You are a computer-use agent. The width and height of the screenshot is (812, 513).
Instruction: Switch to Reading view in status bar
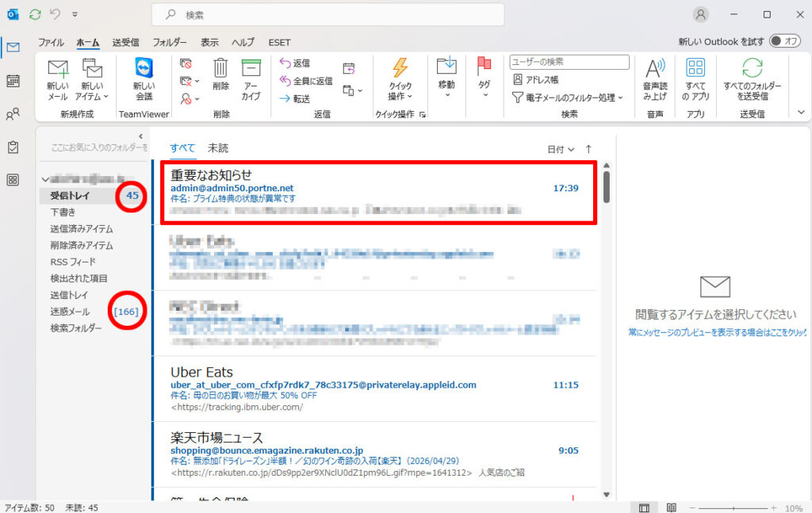click(671, 507)
